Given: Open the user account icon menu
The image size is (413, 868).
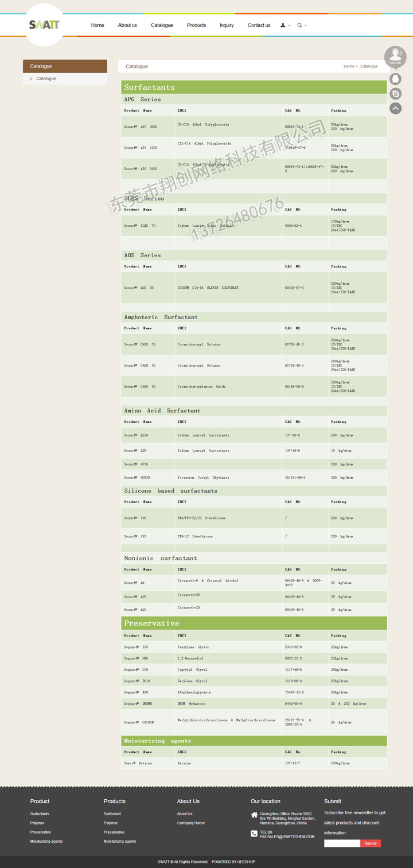Looking at the screenshot, I should click(283, 25).
